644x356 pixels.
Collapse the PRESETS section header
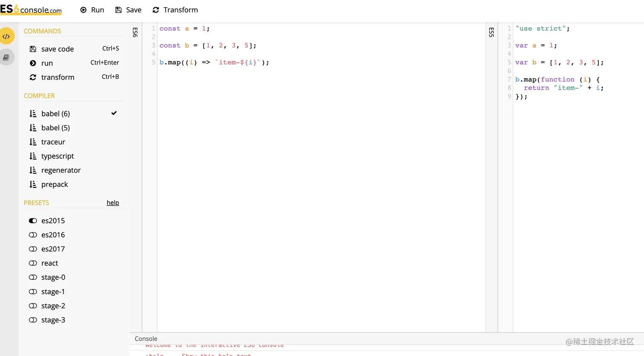coord(36,203)
